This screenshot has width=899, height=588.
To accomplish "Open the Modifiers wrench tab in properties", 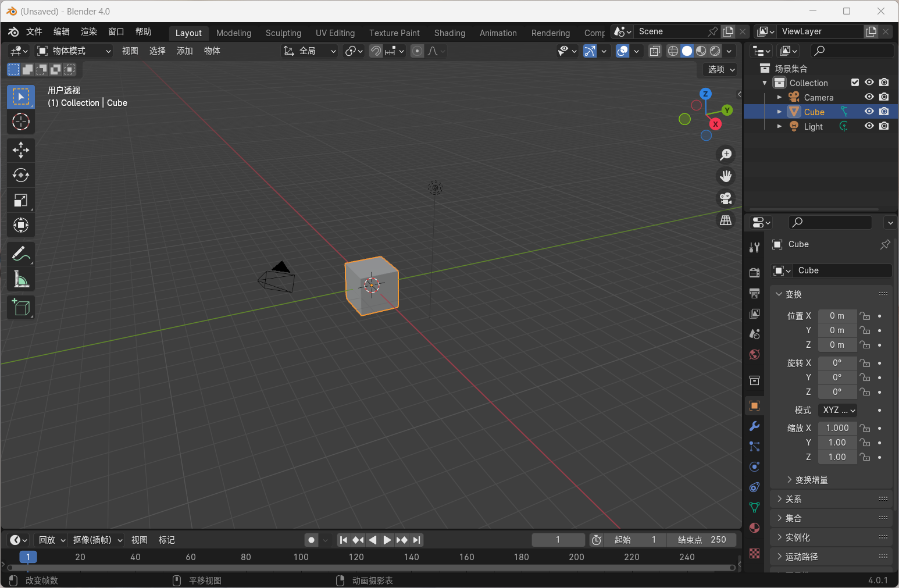I will coord(754,426).
